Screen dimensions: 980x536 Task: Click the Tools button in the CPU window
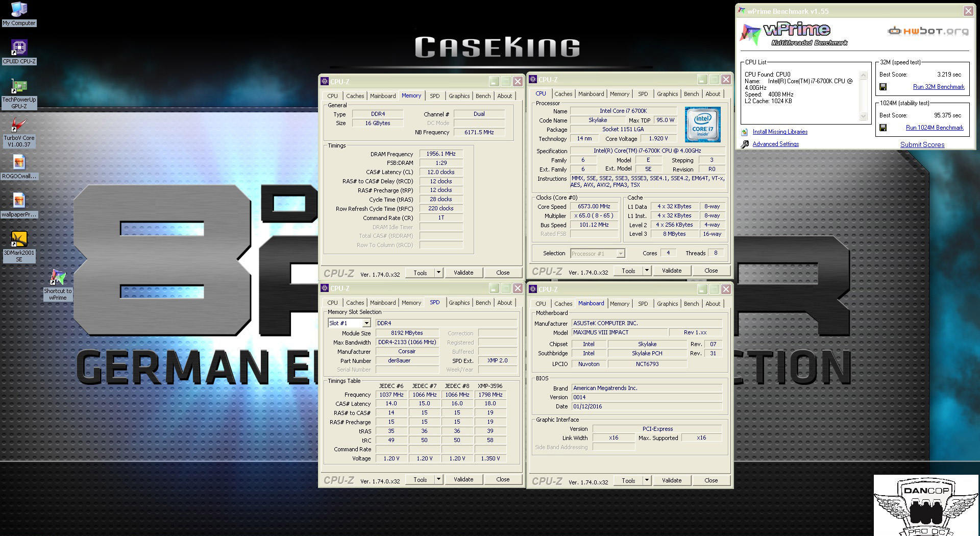tap(628, 271)
